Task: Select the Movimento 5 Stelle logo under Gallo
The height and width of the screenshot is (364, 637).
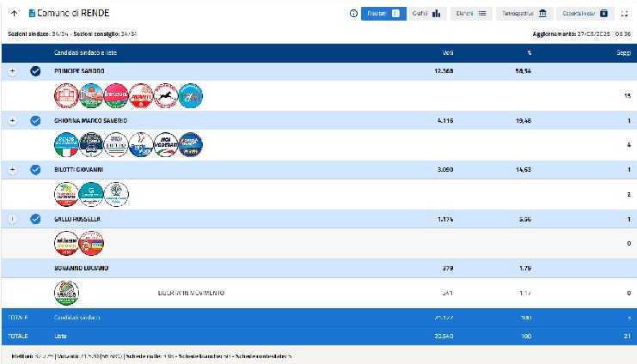Action: (x=66, y=244)
